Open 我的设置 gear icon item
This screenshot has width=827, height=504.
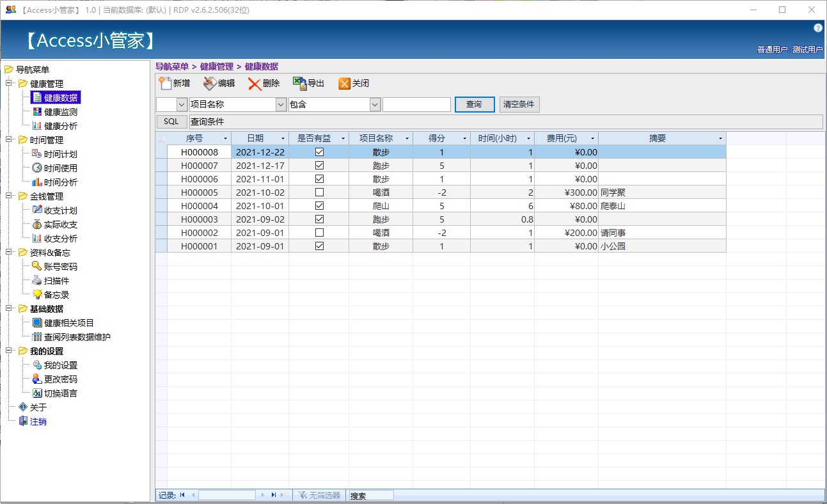coord(37,365)
